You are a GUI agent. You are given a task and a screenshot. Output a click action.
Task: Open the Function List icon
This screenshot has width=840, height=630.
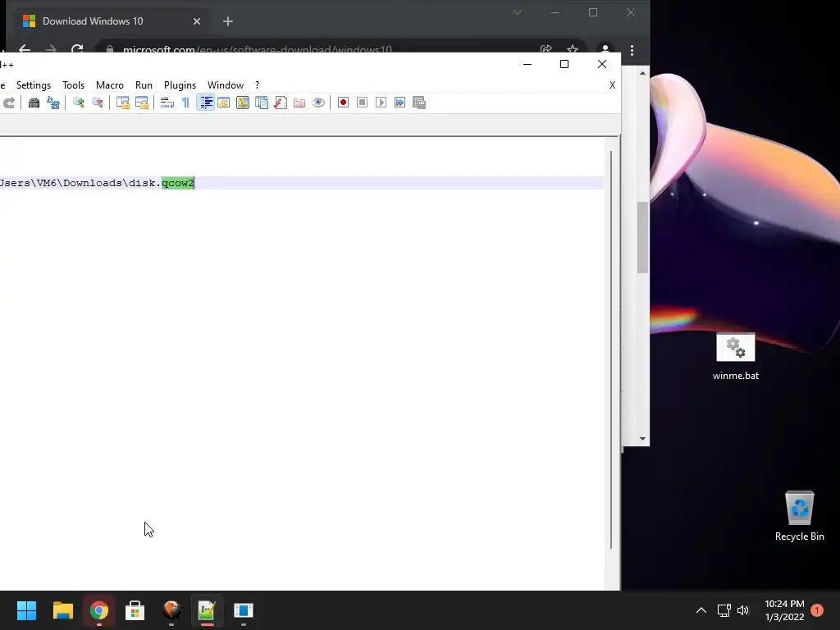pyautogui.click(x=281, y=103)
